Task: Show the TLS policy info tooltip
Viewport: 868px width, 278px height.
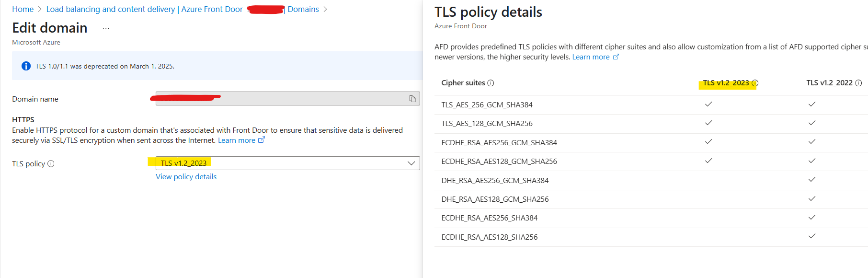Action: click(x=51, y=164)
